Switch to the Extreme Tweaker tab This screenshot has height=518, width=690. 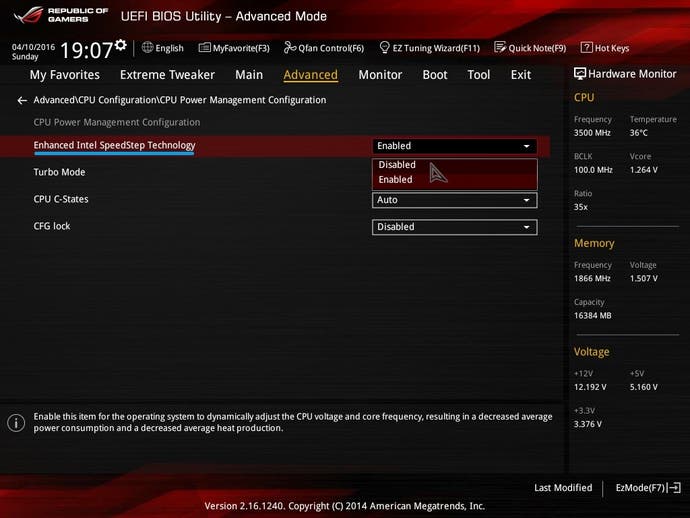click(x=167, y=75)
